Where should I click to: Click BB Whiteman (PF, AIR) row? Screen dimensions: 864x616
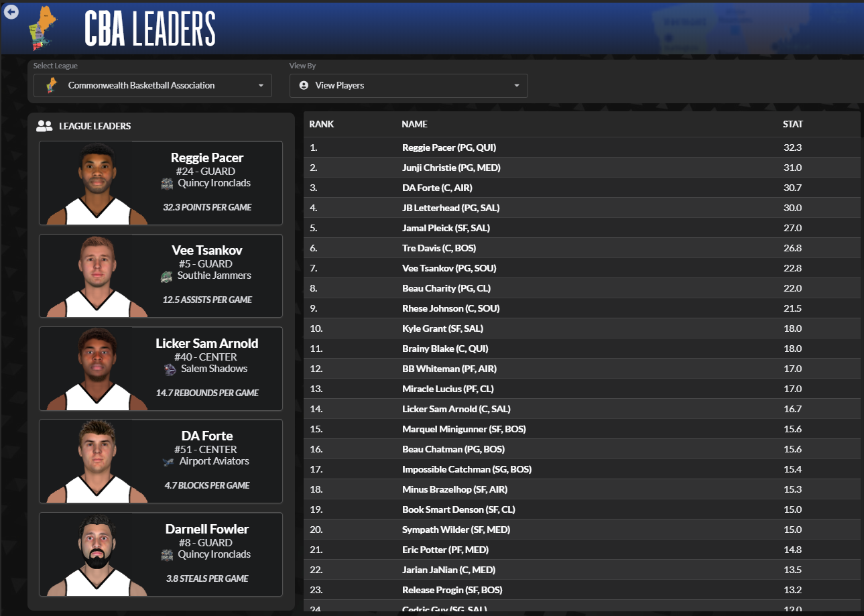[x=582, y=369]
